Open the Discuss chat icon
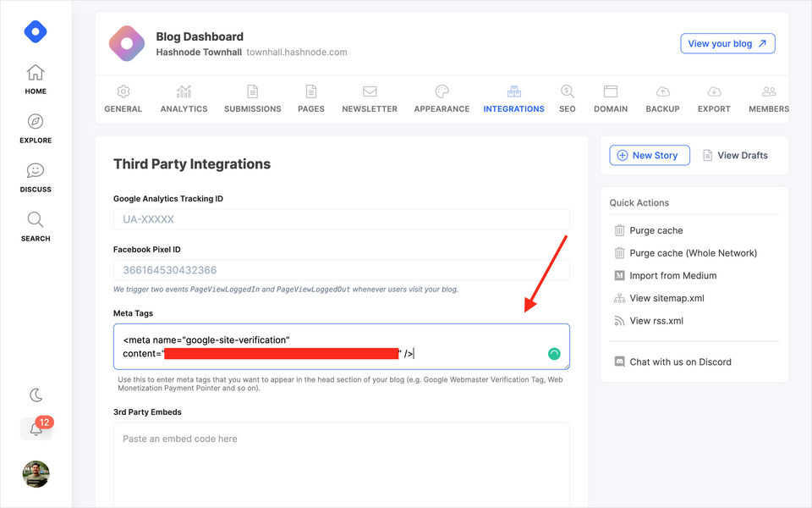 36,177
